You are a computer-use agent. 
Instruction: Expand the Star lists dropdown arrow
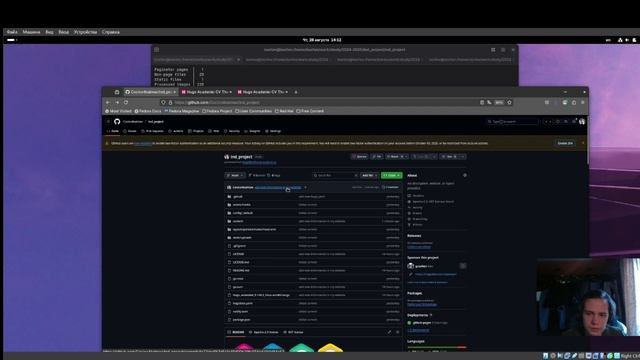(x=462, y=157)
